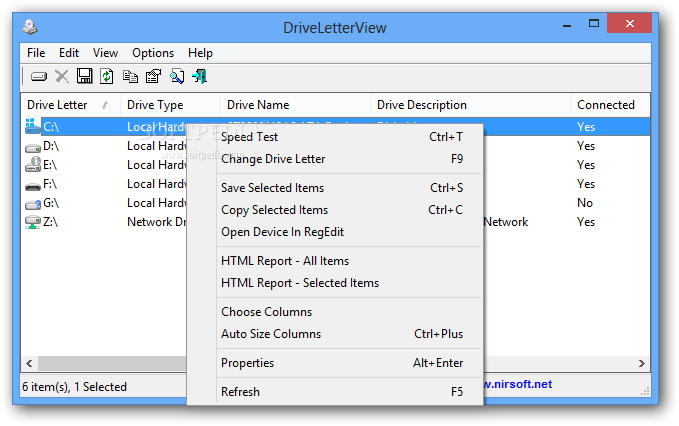The image size is (679, 426).
Task: Click the C:\ Windows drive icon
Action: point(32,126)
